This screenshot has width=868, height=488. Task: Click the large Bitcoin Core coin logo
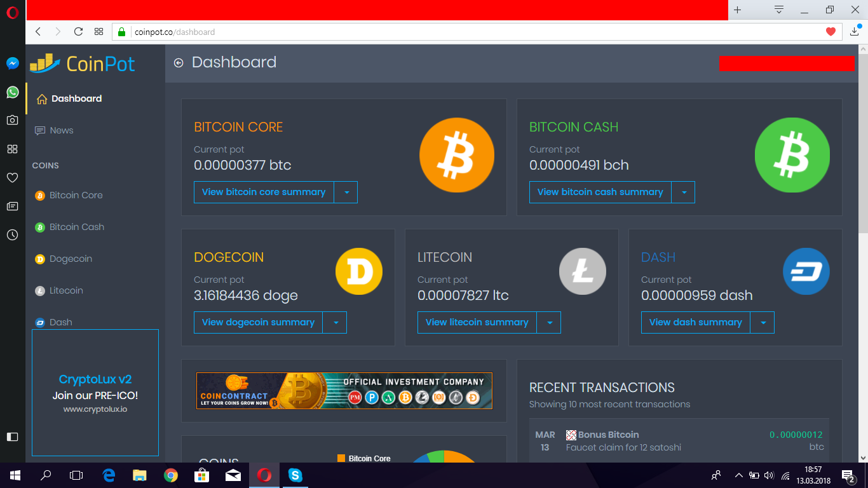click(457, 155)
